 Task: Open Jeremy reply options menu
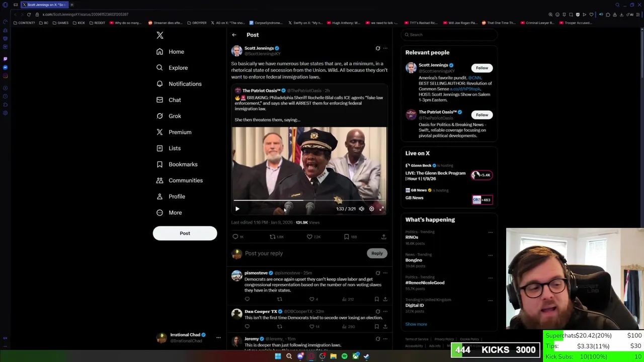tap(385, 339)
